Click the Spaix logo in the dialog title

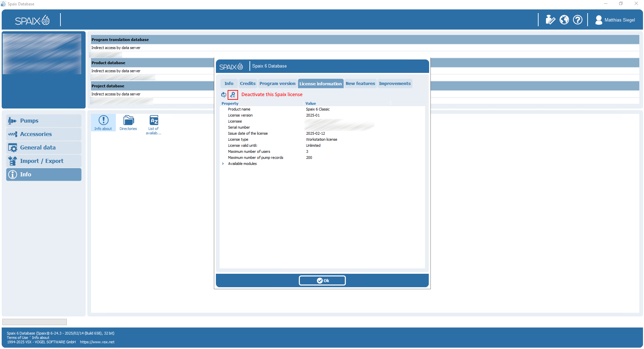(231, 67)
